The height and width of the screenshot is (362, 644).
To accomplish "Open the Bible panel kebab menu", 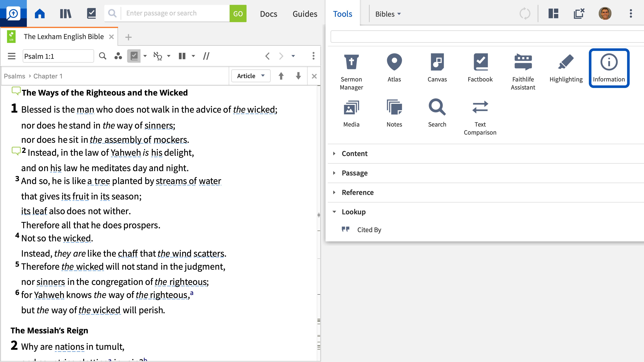I will pos(313,56).
